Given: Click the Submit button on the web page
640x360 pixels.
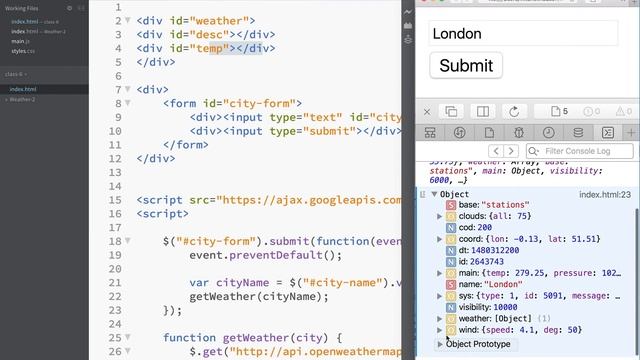Looking at the screenshot, I should click(x=466, y=65).
